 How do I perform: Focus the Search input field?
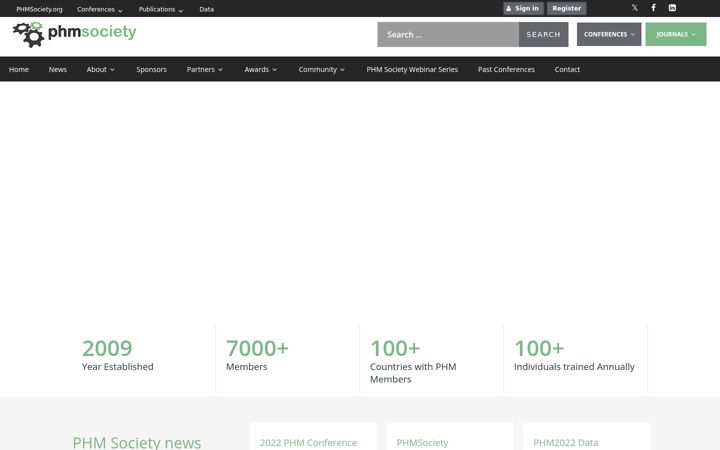[448, 34]
